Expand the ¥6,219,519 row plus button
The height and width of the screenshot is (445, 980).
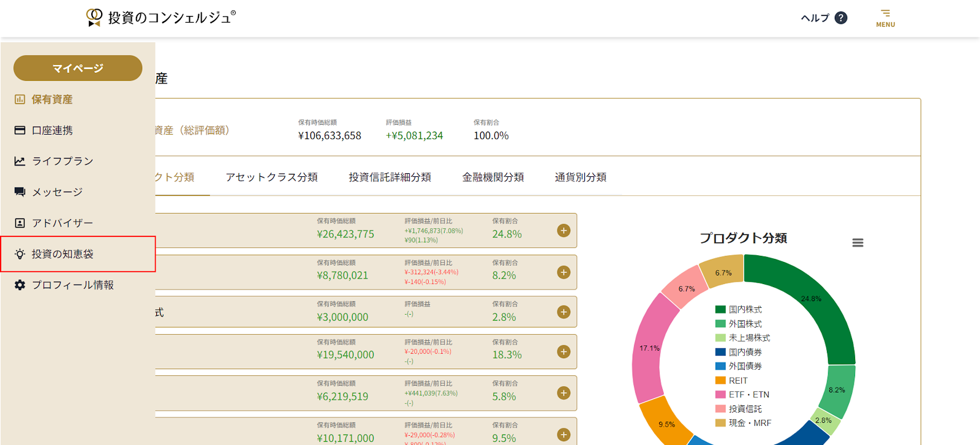pyautogui.click(x=563, y=393)
